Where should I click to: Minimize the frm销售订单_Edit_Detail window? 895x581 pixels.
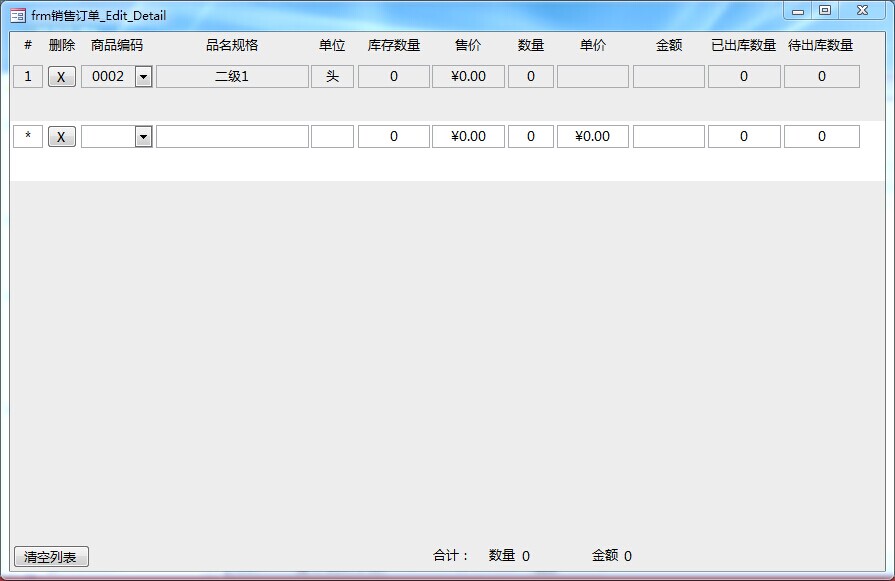click(798, 11)
